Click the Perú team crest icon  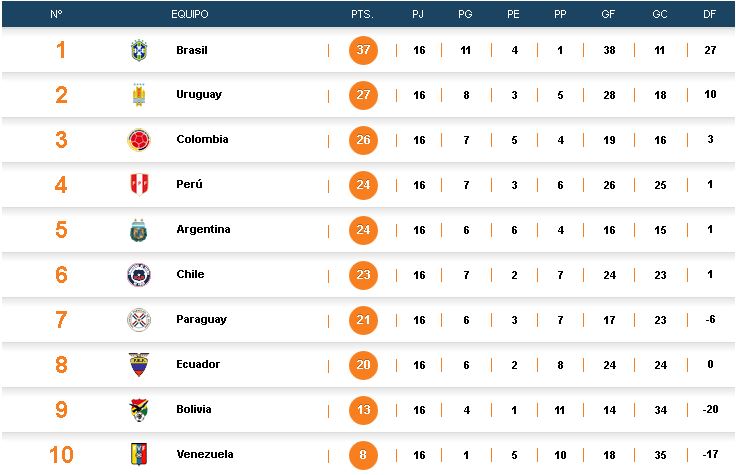pyautogui.click(x=138, y=185)
